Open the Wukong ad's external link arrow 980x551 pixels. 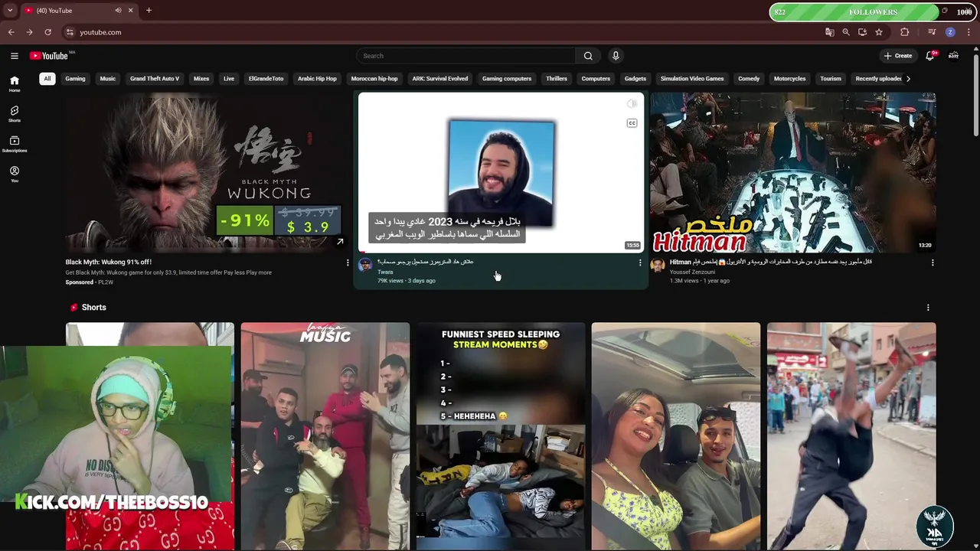click(x=340, y=242)
